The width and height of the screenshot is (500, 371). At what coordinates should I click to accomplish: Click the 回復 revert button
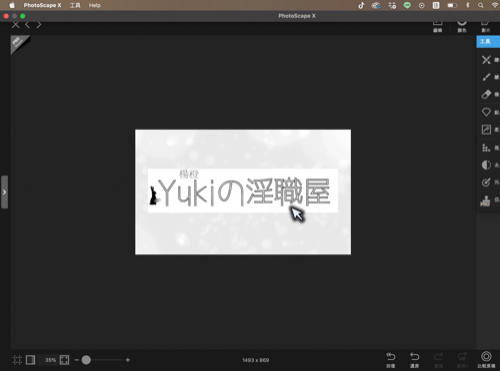390,360
